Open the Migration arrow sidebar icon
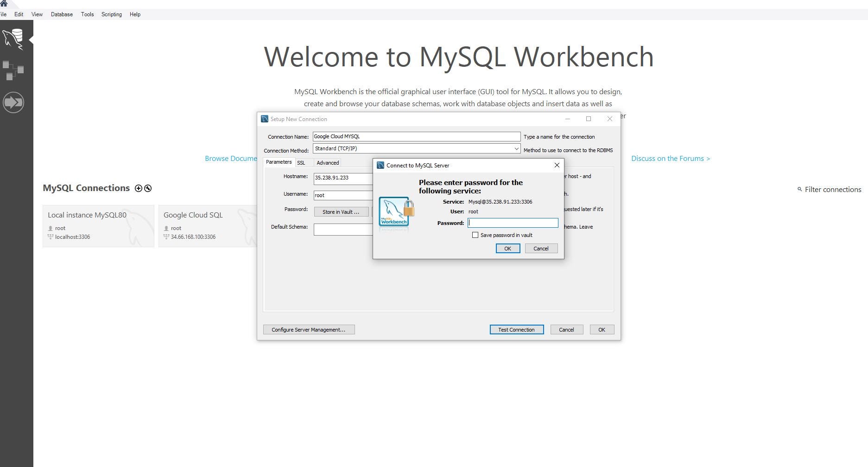This screenshot has height=467, width=868. [x=13, y=102]
